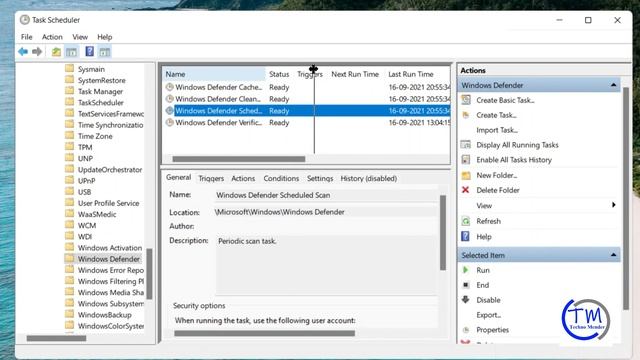
Task: Click the New Folder icon
Action: pos(466,176)
